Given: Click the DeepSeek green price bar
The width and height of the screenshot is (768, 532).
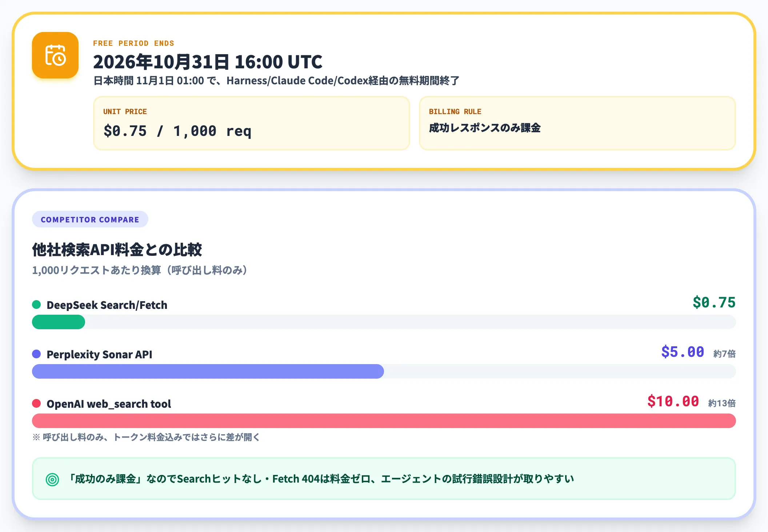Looking at the screenshot, I should 59,322.
